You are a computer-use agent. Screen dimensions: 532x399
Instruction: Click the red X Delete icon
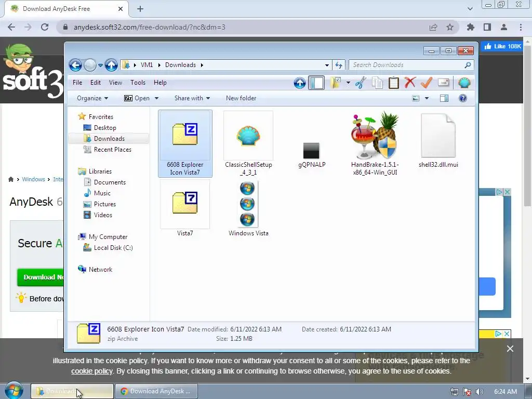coord(410,83)
